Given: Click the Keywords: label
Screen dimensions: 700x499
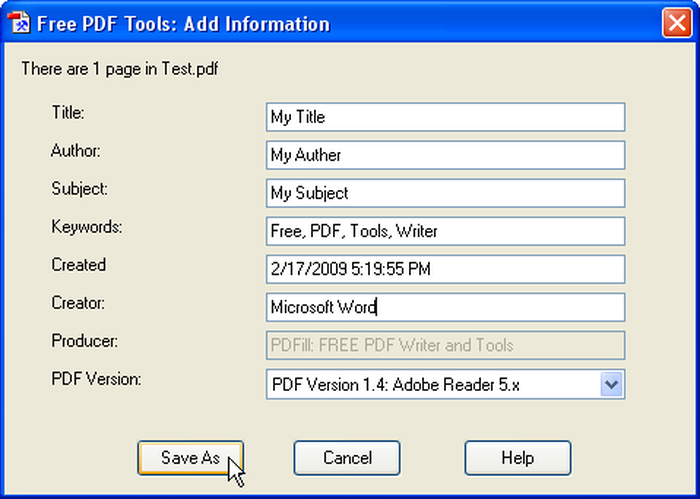Looking at the screenshot, I should [x=87, y=227].
